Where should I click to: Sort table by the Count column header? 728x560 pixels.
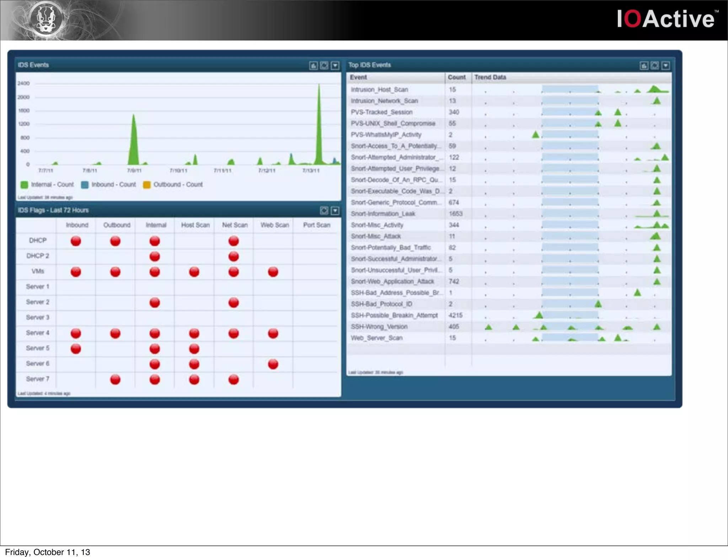(456, 77)
